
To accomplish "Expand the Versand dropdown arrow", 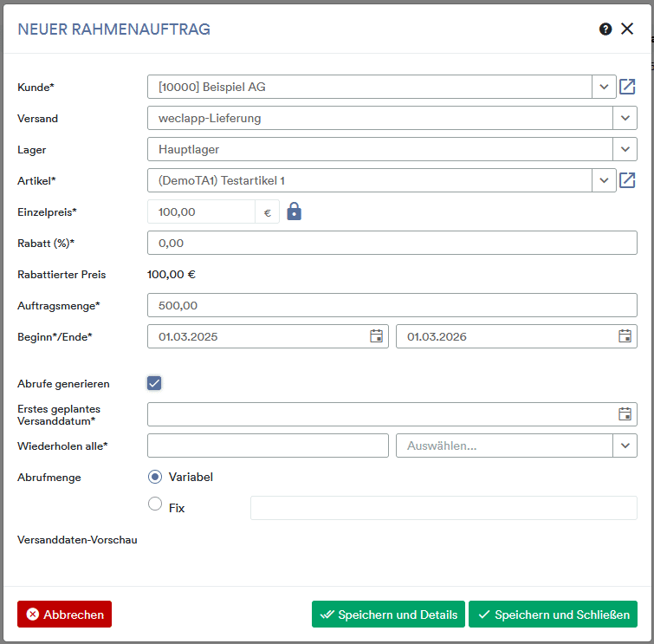I will click(x=625, y=118).
